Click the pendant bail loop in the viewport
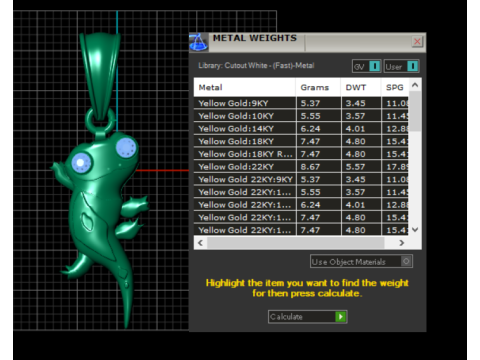Screen dimensions: 480x360 tap(100, 77)
